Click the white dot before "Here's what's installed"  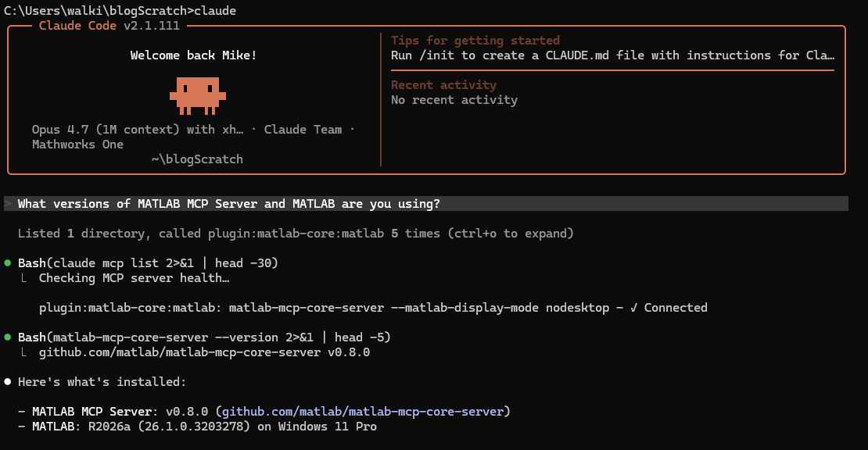tap(8, 382)
